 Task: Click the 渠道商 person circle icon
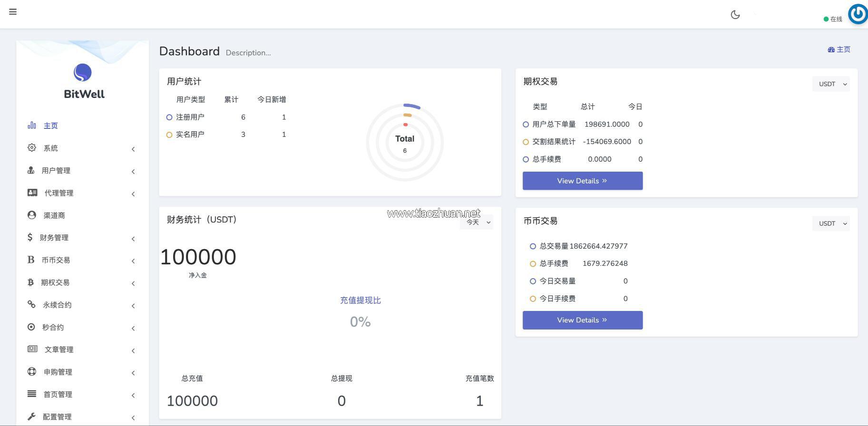(32, 215)
